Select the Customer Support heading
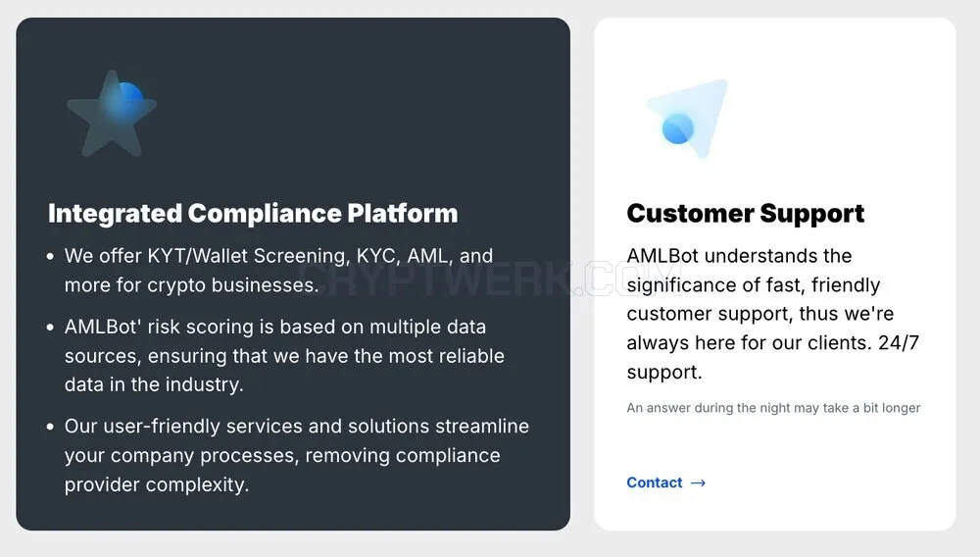 pyautogui.click(x=745, y=214)
